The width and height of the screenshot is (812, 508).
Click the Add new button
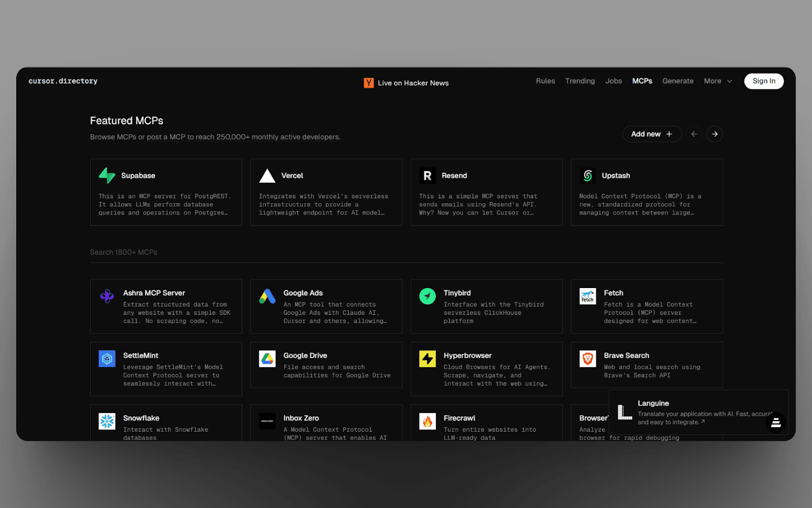pos(652,134)
